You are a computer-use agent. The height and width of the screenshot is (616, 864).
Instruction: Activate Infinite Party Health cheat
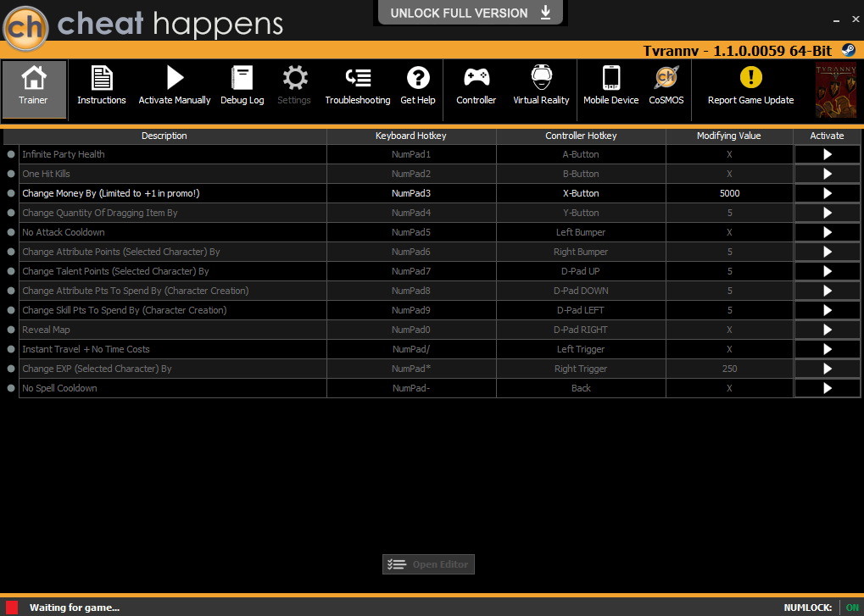(827, 155)
